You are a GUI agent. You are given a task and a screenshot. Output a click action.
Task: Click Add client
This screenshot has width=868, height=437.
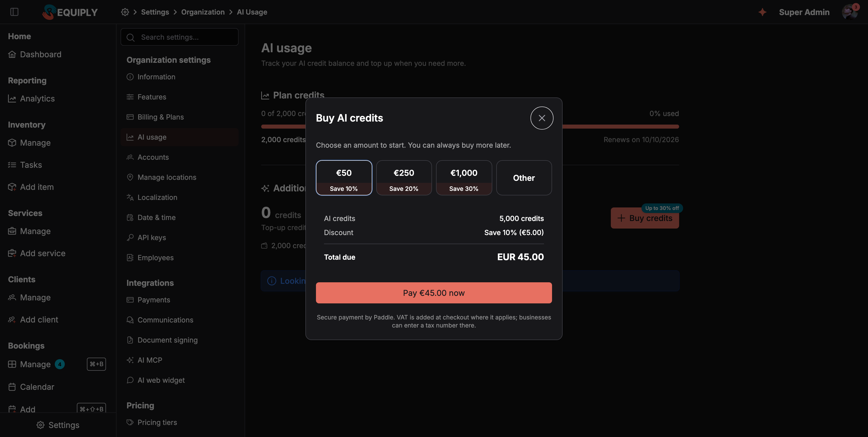(33, 319)
